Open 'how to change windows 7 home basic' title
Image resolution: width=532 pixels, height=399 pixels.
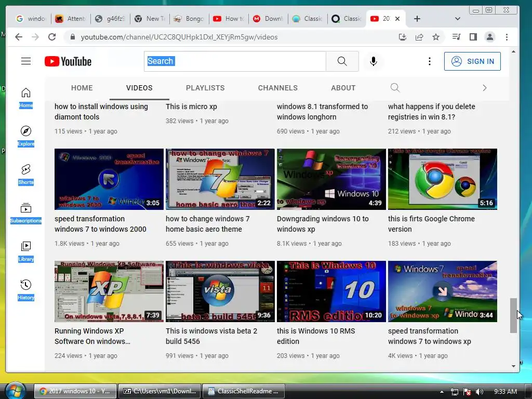(208, 224)
